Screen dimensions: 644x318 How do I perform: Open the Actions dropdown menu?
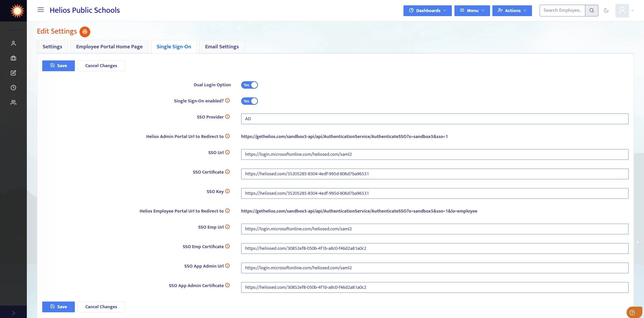(512, 10)
